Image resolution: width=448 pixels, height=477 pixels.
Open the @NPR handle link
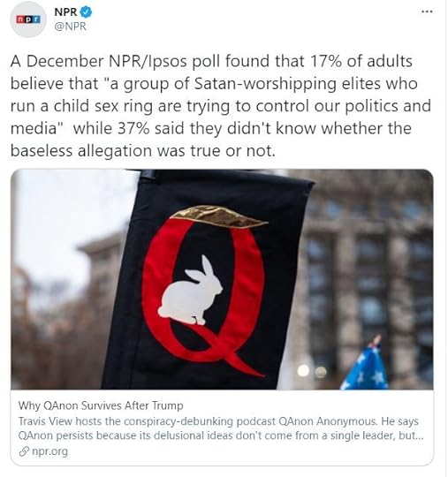(71, 26)
